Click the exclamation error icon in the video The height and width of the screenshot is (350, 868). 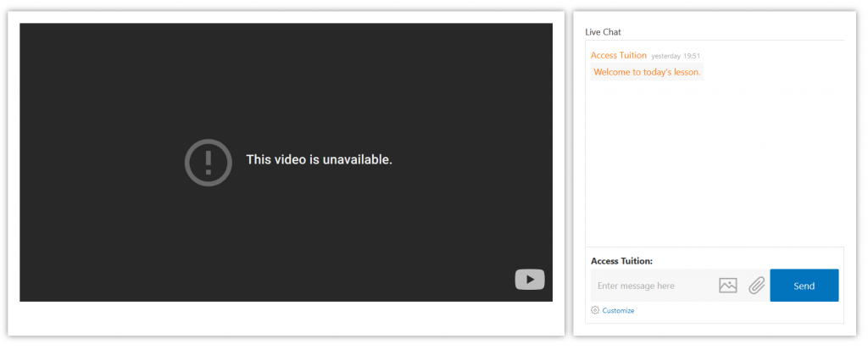(209, 162)
